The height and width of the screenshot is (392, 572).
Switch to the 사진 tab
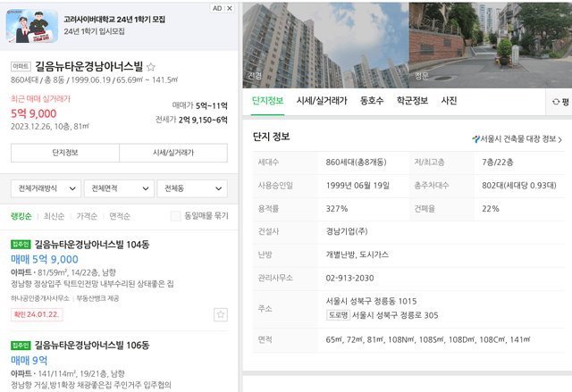[449, 101]
